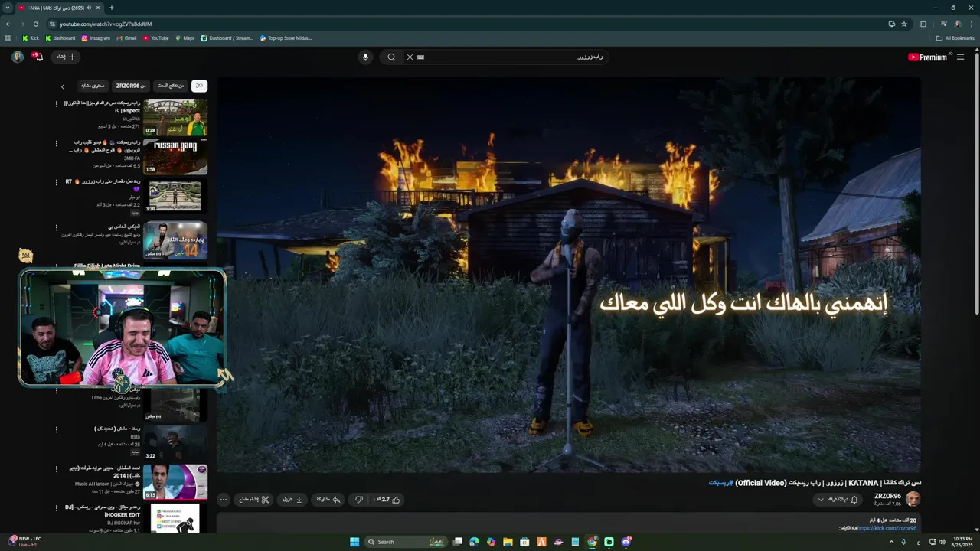Screen dimensions: 980x551
Task: Clear the YouTube search box text
Action: [x=410, y=57]
